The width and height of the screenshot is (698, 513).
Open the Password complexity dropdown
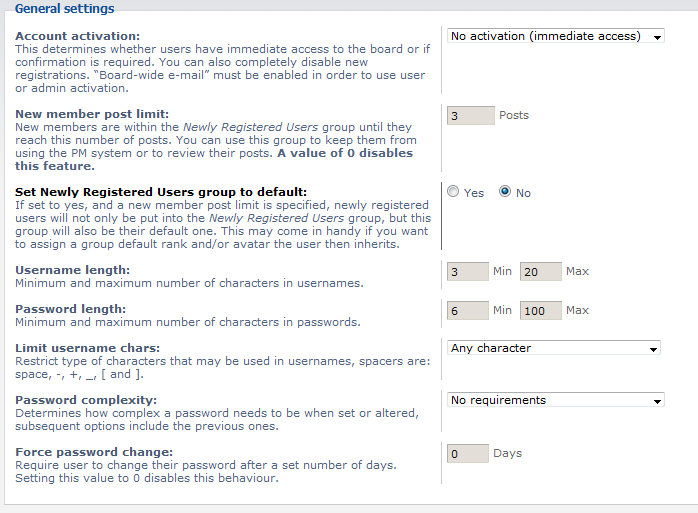(x=555, y=401)
